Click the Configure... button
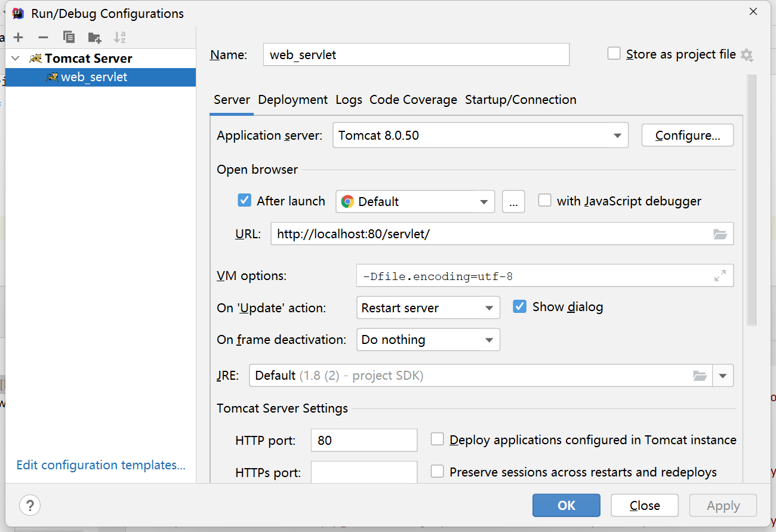 (x=688, y=136)
